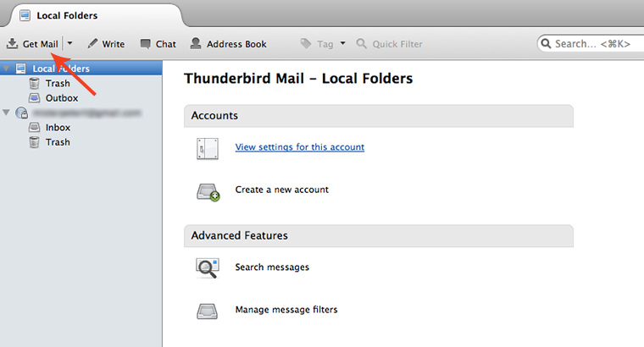The width and height of the screenshot is (644, 347).
Task: Click the Thunderbird Mail - Local Folders heading
Action: coord(298,79)
